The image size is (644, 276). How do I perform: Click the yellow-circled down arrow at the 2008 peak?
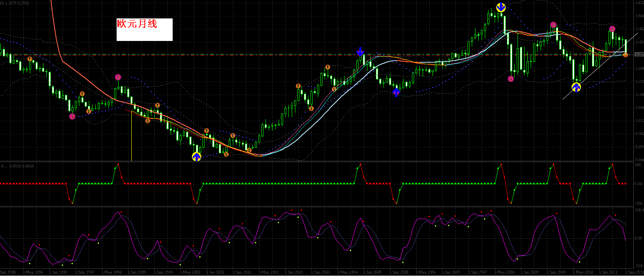click(x=501, y=7)
